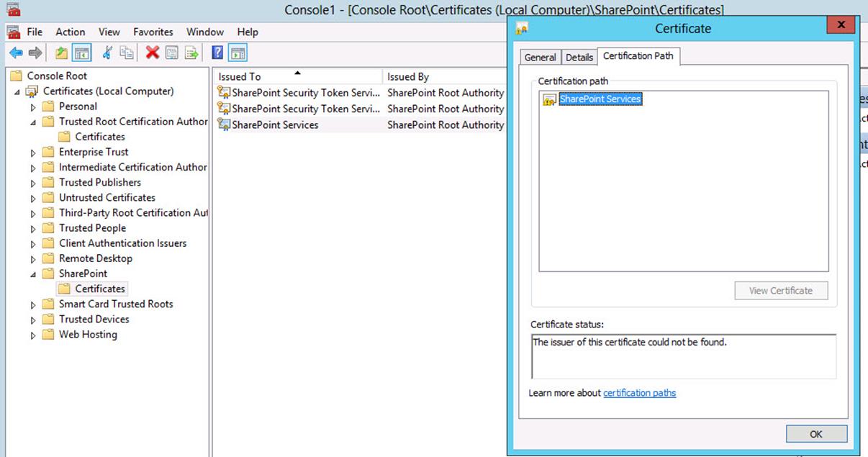This screenshot has height=457, width=868.
Task: Toggle Show/Hide Action Pane icon
Action: [x=238, y=53]
